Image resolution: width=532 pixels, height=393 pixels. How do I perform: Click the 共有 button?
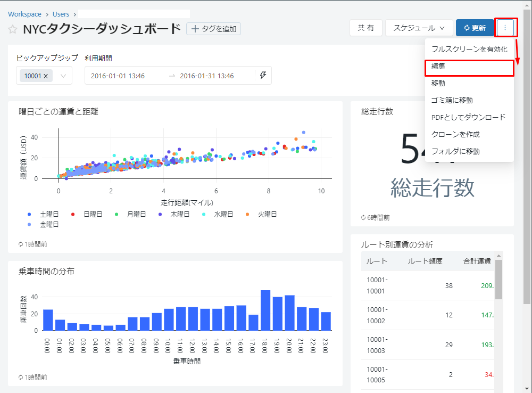pos(365,28)
